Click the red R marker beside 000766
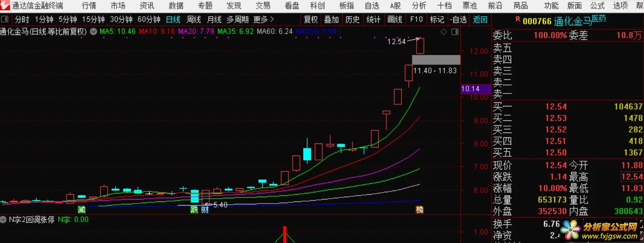The image size is (644, 243). 518,19
